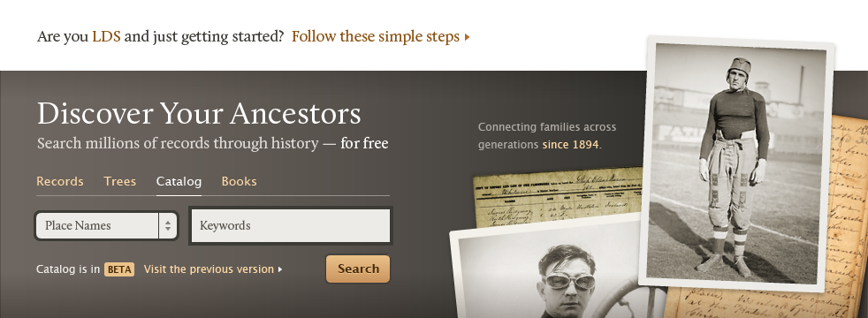Click the arrow icon after 'Follow these simple steps'
The image size is (868, 318).
tap(468, 38)
